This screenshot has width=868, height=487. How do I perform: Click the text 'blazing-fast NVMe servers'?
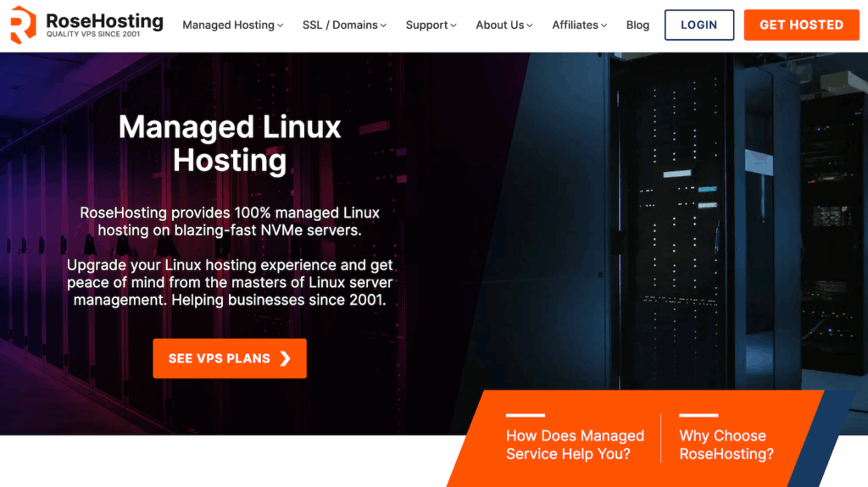click(266, 230)
